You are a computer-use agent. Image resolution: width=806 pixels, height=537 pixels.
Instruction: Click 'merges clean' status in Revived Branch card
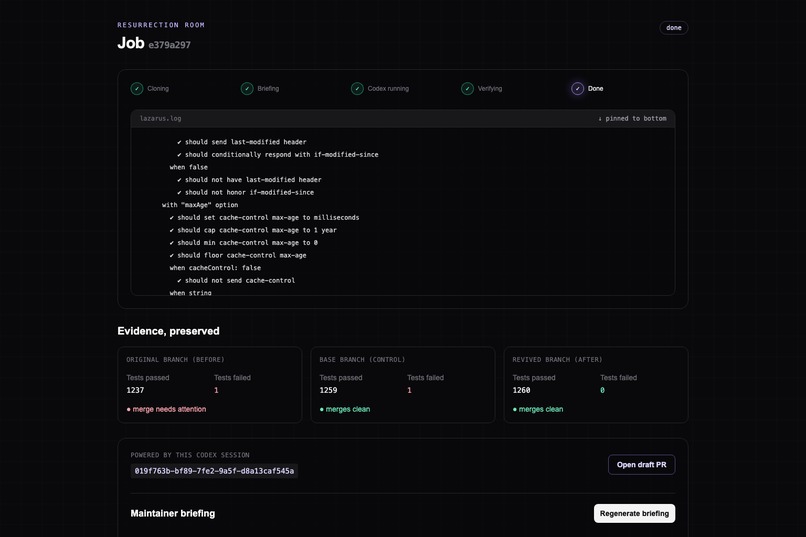[538, 409]
